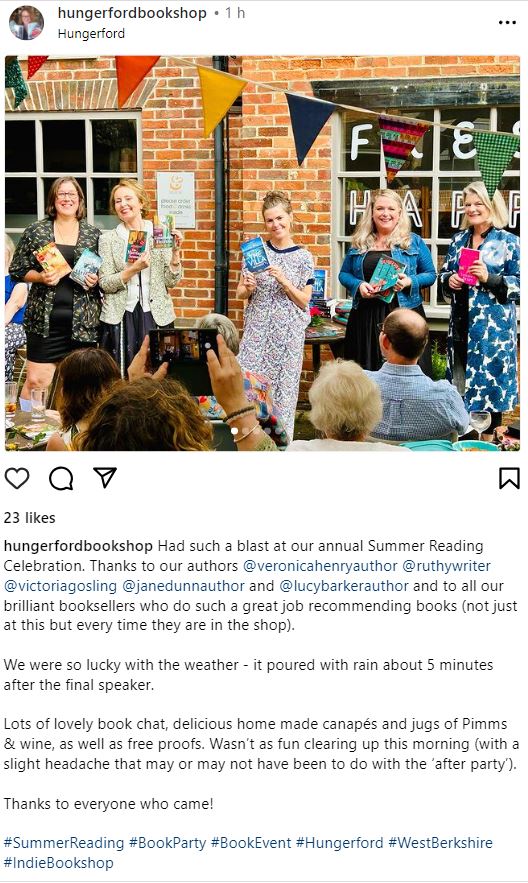Select the second carousel dot indicator
The image size is (528, 883).
(245, 431)
